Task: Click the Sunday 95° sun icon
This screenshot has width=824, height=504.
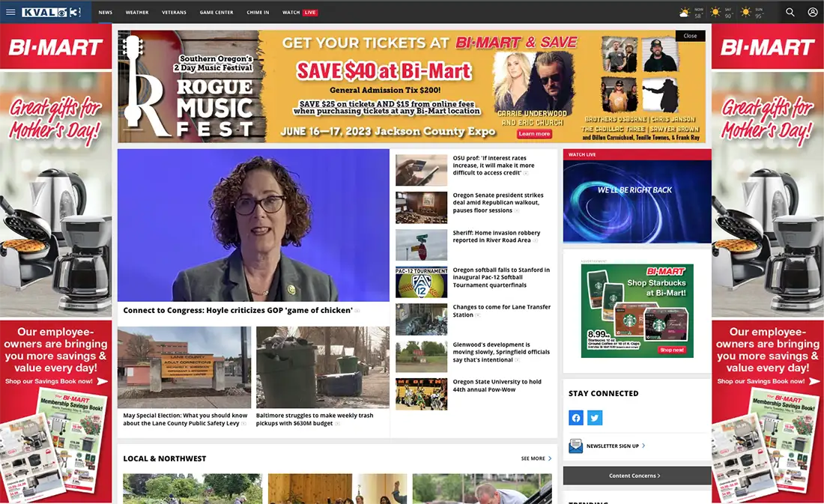Action: 745,11
